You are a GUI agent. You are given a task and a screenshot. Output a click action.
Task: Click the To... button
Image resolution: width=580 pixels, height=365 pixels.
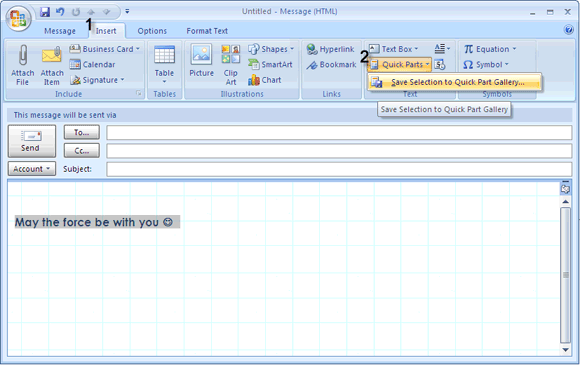pos(82,132)
